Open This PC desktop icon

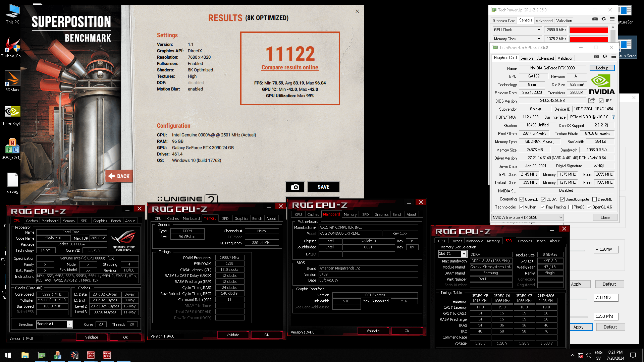coord(12,14)
